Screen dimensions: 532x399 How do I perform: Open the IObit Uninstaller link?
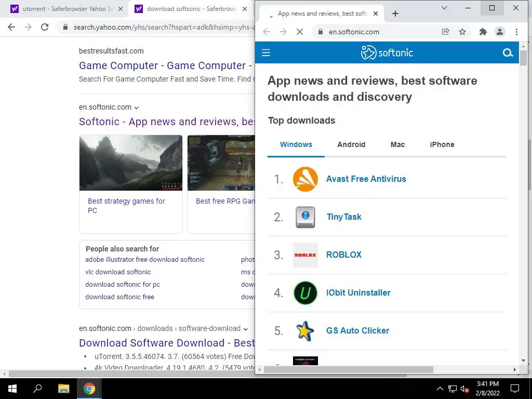coord(358,293)
